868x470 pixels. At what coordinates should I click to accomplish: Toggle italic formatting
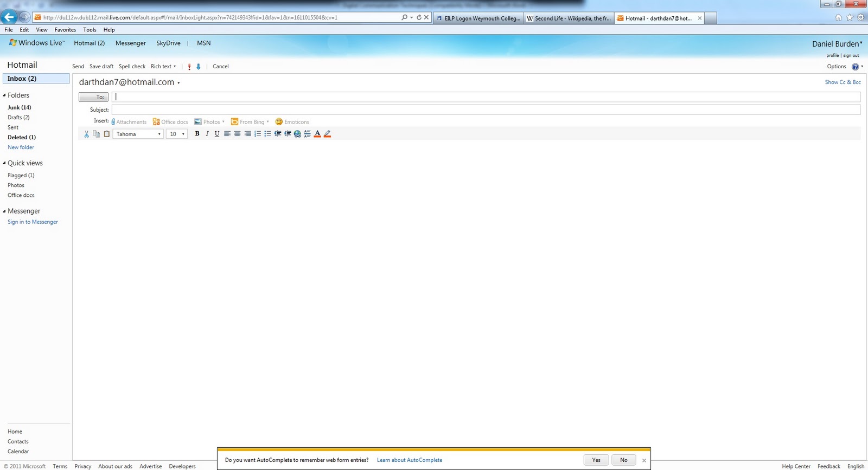(x=207, y=134)
